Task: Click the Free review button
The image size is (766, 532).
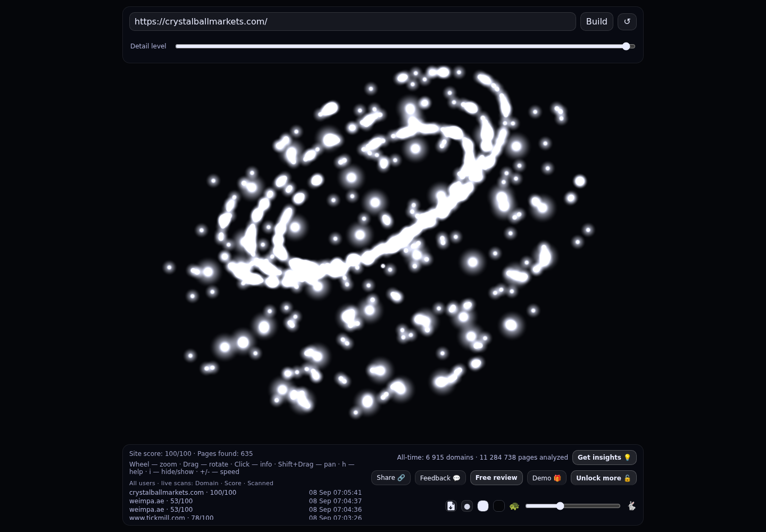Action: pos(496,478)
